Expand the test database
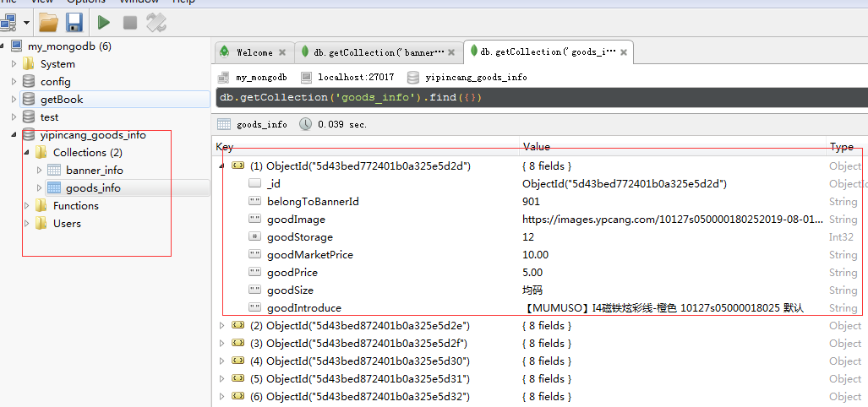Screen dimensions: 868x407 [14, 117]
